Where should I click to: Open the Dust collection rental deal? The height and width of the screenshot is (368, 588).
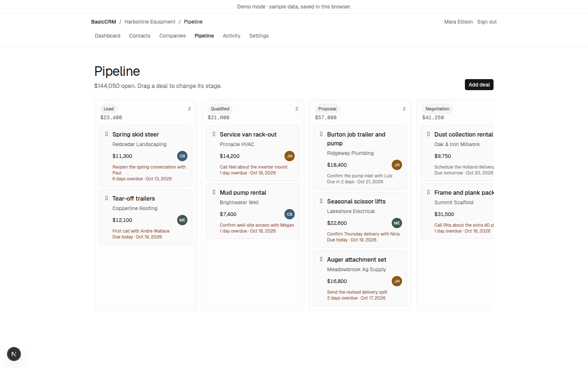(464, 134)
